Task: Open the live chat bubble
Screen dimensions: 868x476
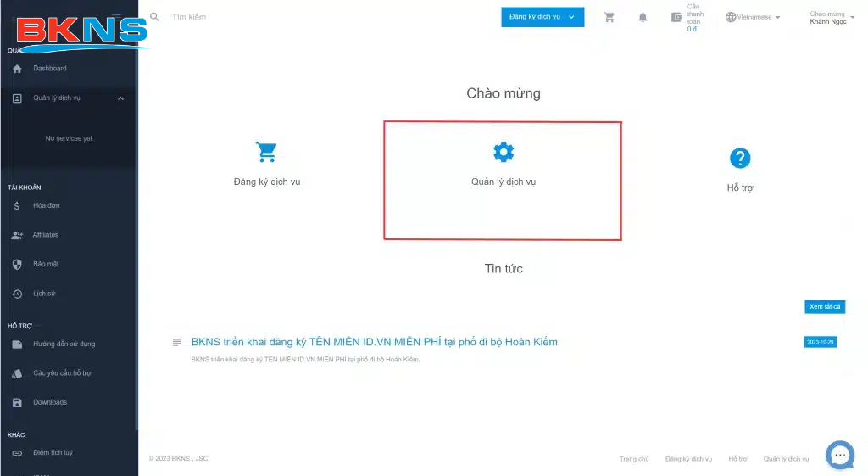Action: pos(839,456)
